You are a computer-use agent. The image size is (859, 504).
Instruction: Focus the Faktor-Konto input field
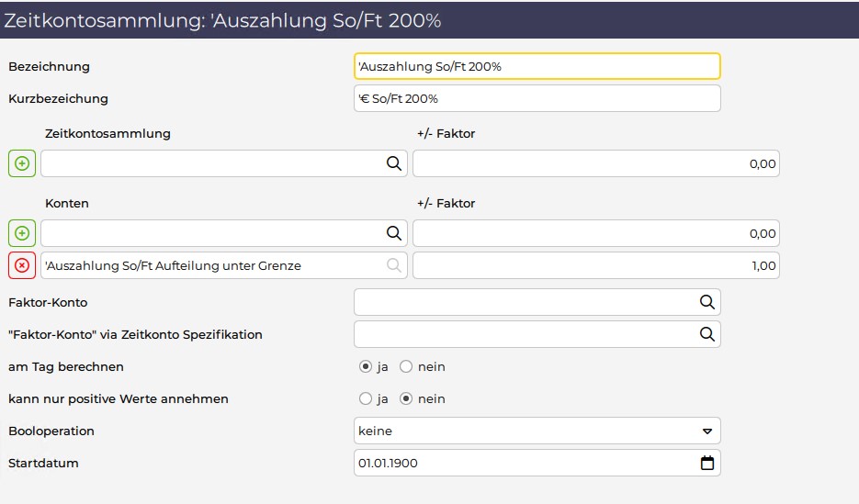[537, 302]
